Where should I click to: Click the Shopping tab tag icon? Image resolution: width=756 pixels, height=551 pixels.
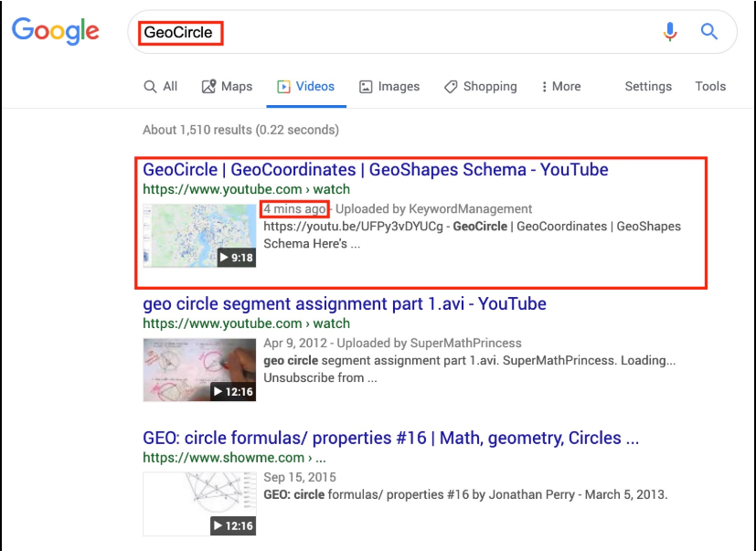point(451,87)
